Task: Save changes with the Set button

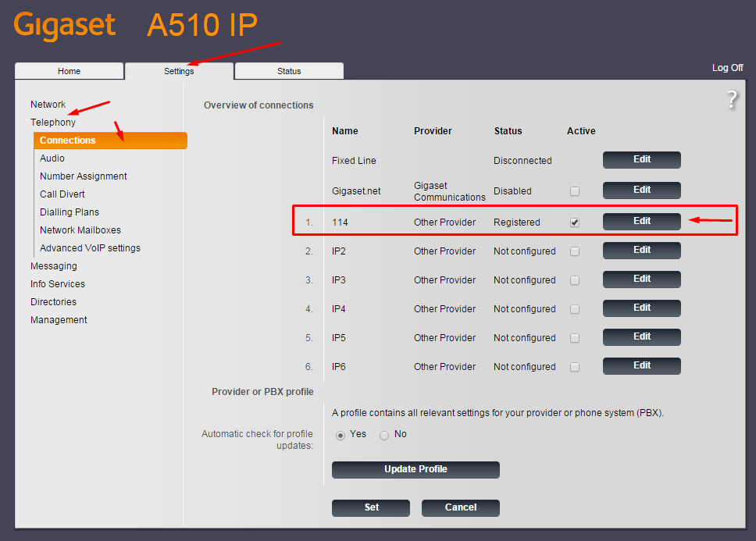Action: point(371,507)
